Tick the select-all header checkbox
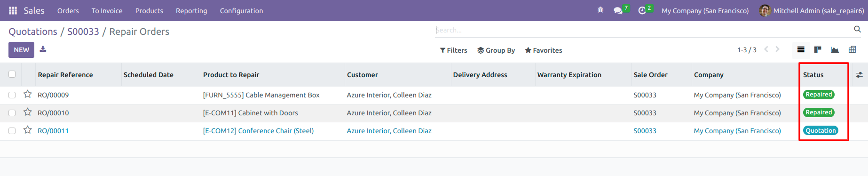 point(12,74)
